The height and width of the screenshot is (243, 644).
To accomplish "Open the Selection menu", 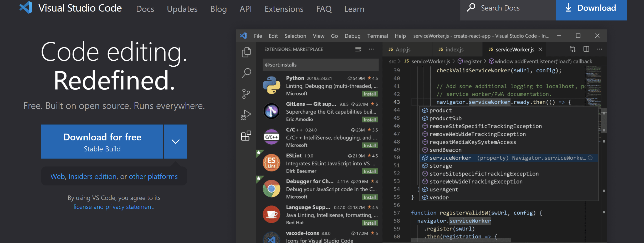I will pyautogui.click(x=295, y=36).
